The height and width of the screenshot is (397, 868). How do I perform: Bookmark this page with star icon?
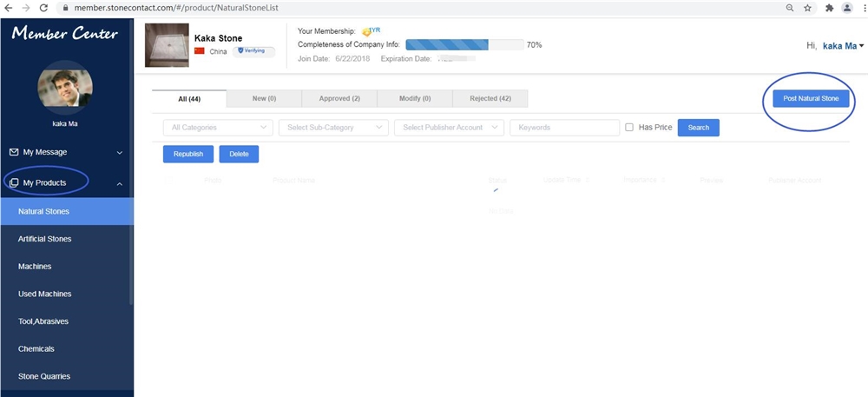click(x=807, y=8)
